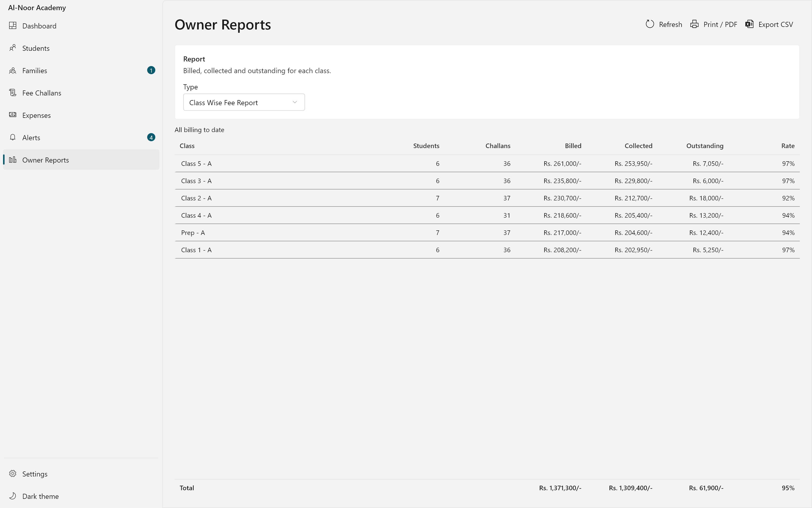812x508 pixels.
Task: Select the Class 4 - A row
Action: coord(487,215)
